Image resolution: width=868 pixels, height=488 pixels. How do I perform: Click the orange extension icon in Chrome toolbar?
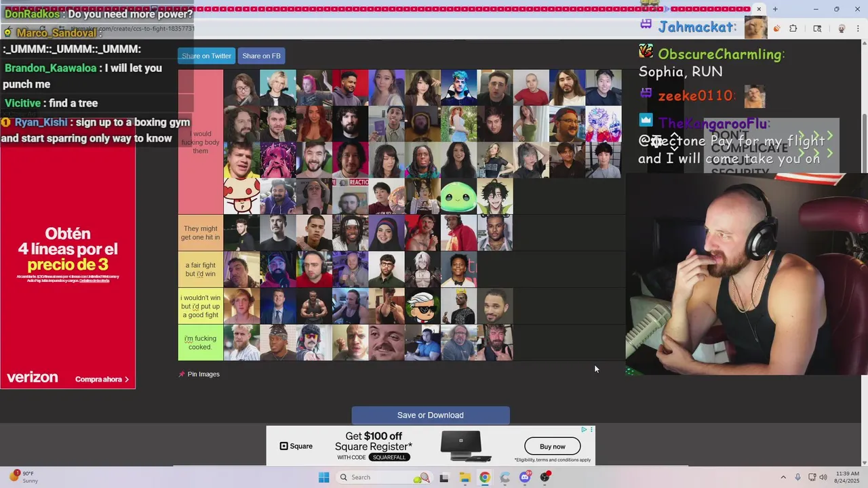776,28
